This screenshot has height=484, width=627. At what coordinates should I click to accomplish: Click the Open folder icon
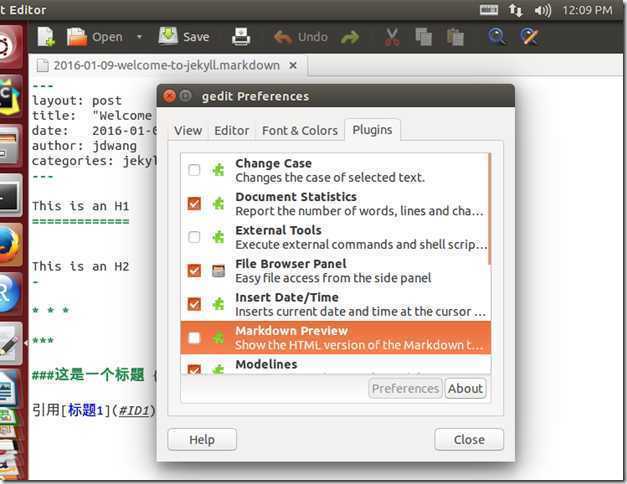point(77,37)
